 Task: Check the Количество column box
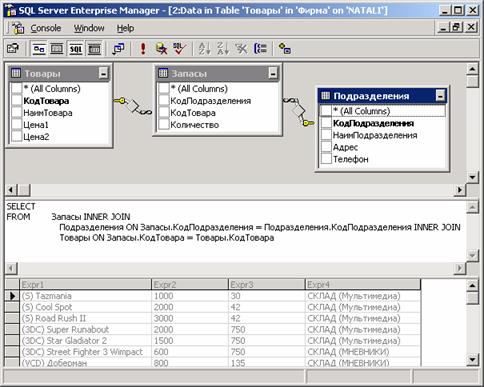tap(164, 125)
